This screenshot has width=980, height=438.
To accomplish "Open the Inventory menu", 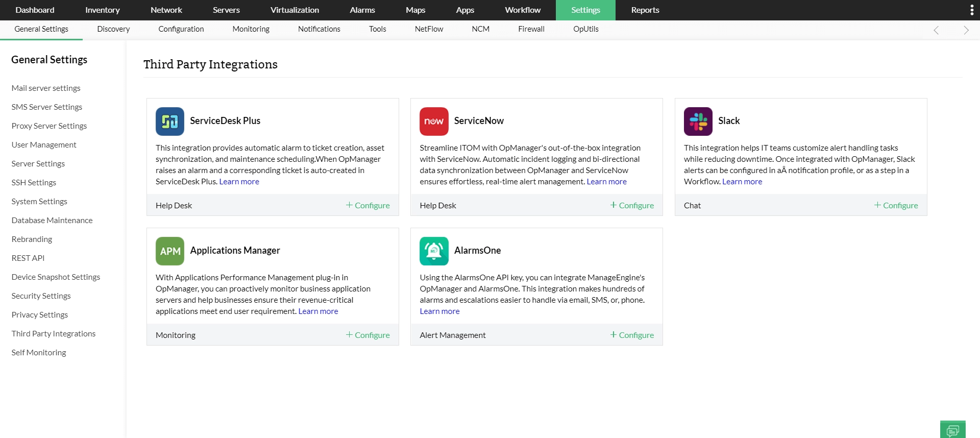I will tap(103, 10).
